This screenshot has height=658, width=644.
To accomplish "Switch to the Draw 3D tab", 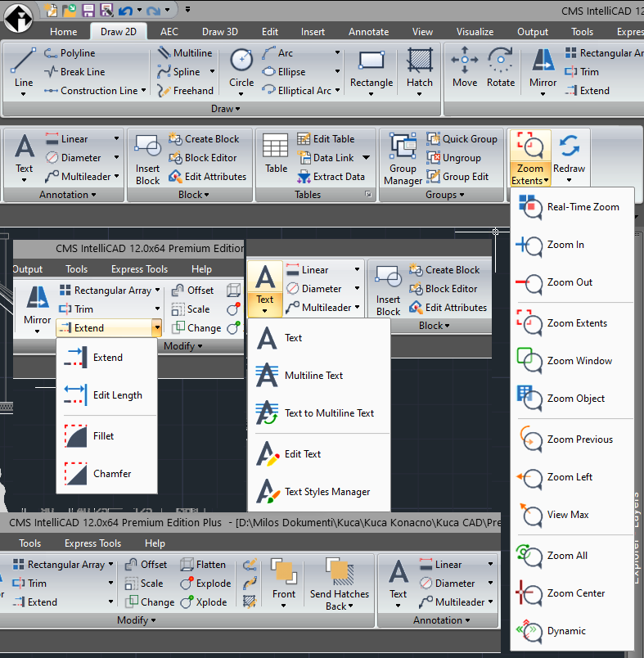I will coord(220,32).
